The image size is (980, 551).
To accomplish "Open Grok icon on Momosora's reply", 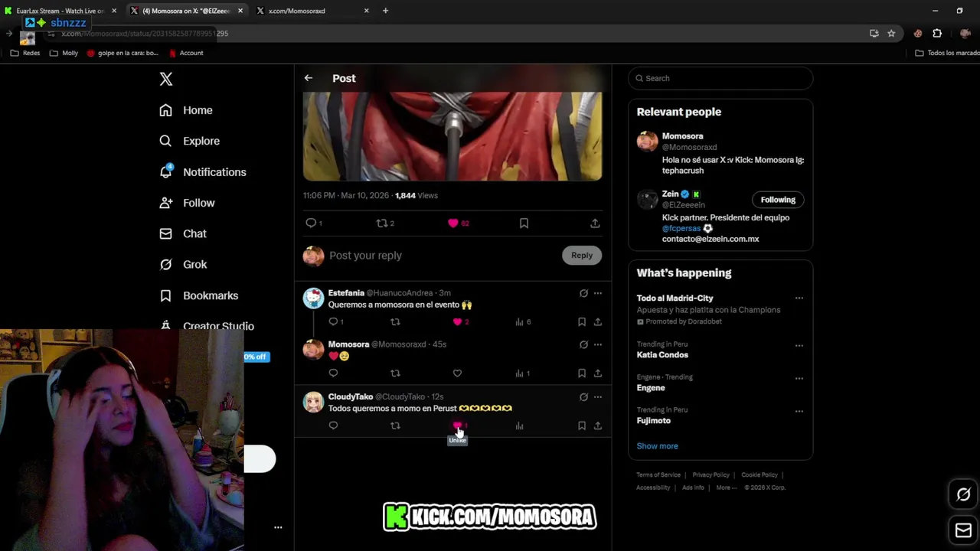I will click(583, 344).
